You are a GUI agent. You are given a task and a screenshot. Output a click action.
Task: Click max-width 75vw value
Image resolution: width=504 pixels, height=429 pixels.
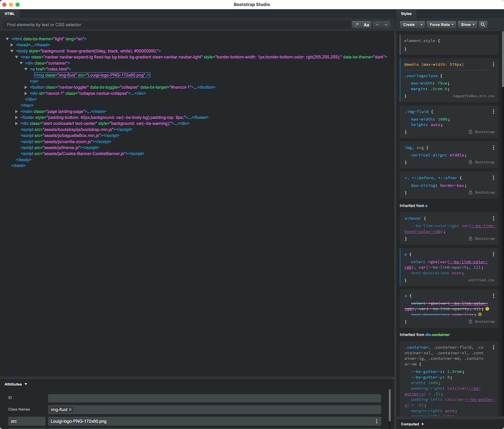point(443,83)
